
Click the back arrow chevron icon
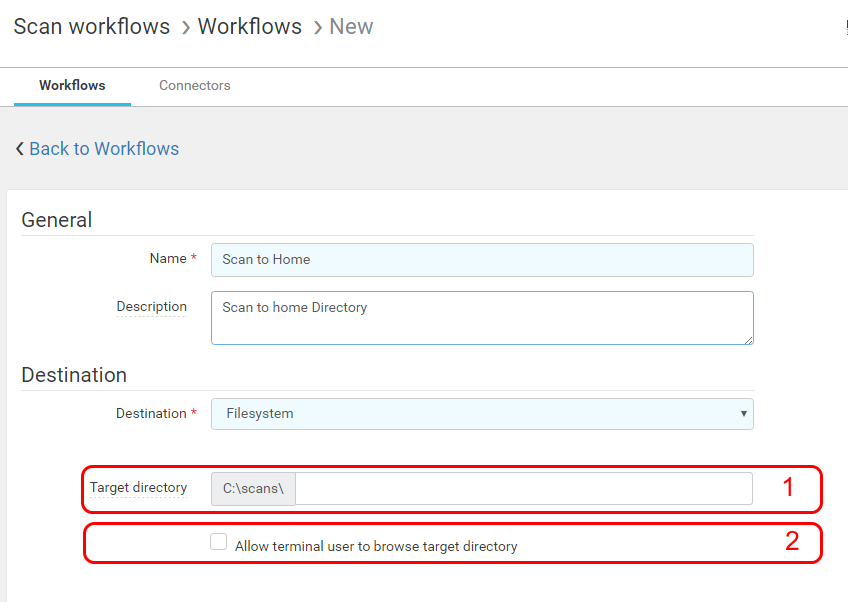coord(20,149)
